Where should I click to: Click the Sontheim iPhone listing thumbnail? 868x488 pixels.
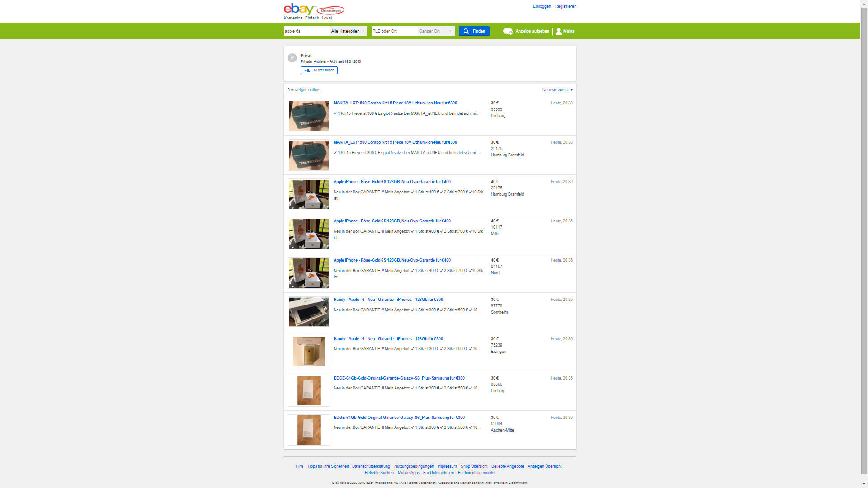point(309,312)
